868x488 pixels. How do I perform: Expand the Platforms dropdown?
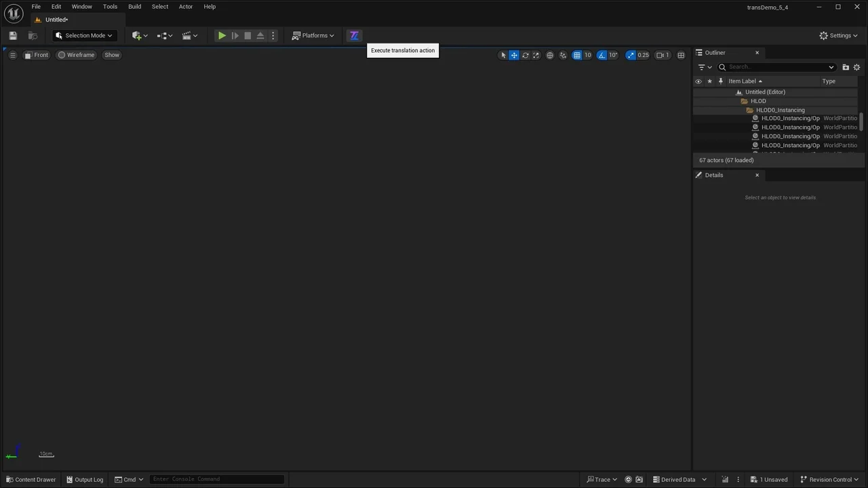[313, 35]
